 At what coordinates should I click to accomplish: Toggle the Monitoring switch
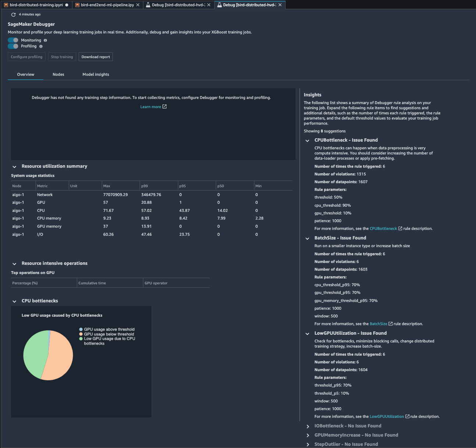coord(13,40)
